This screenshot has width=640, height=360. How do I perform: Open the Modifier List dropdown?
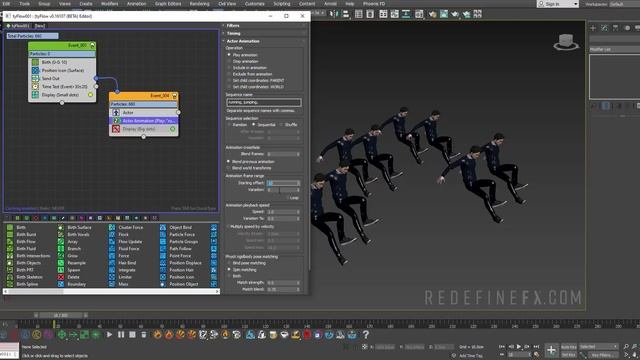pos(614,49)
